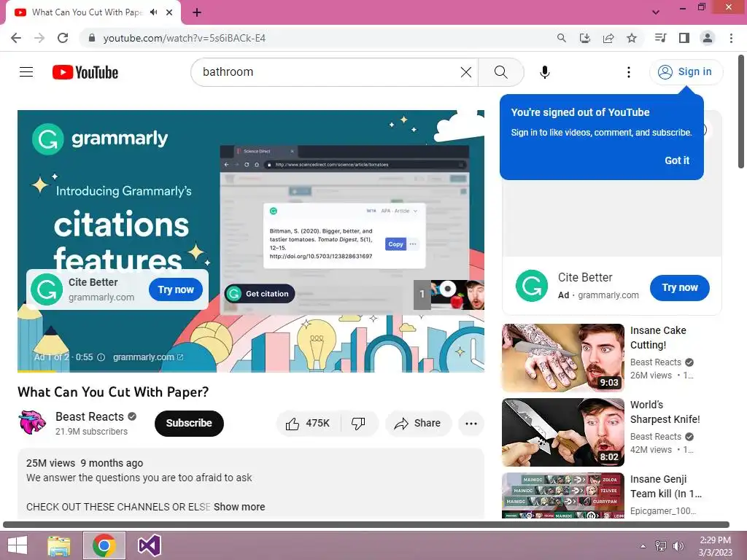The image size is (747, 560).
Task: Sign in to YouTube
Action: click(686, 72)
